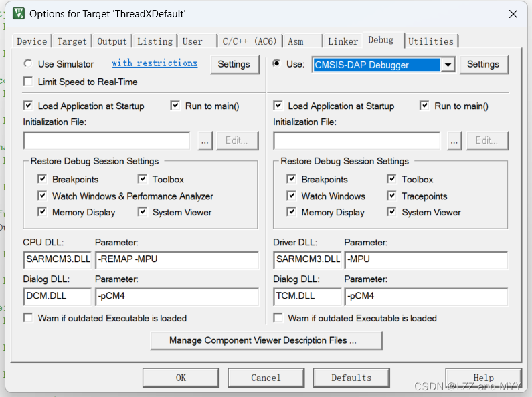Toggle debugger Watch Windows checkbox
The image size is (532, 397).
[x=292, y=195]
